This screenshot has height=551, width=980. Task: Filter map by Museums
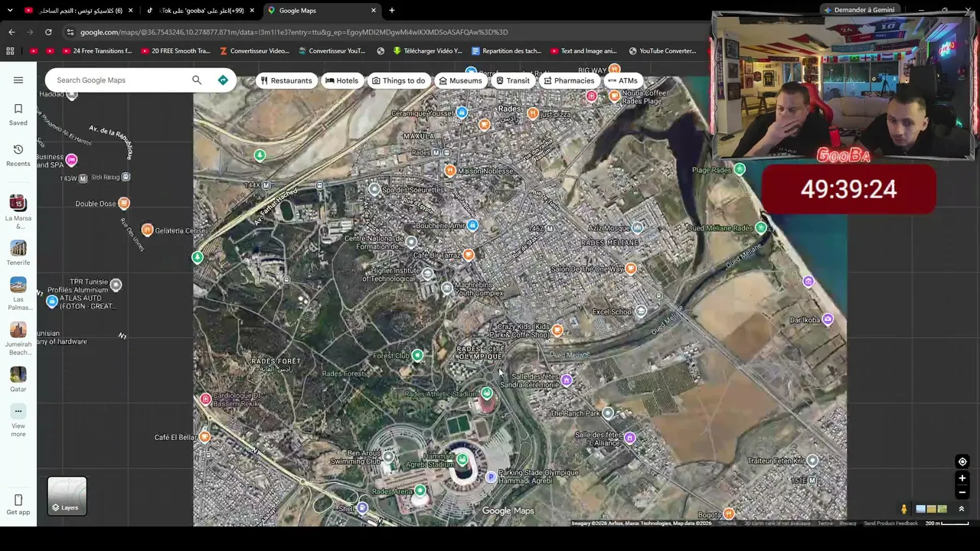[460, 80]
